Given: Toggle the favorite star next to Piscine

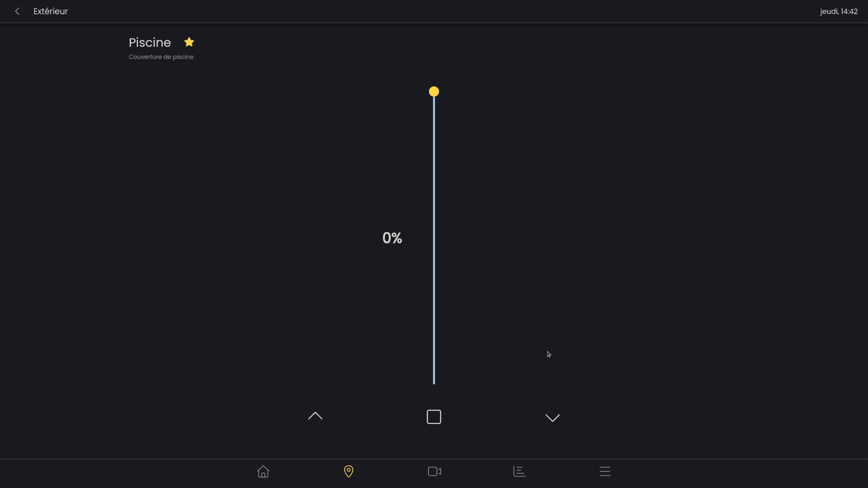Looking at the screenshot, I should coord(189,42).
